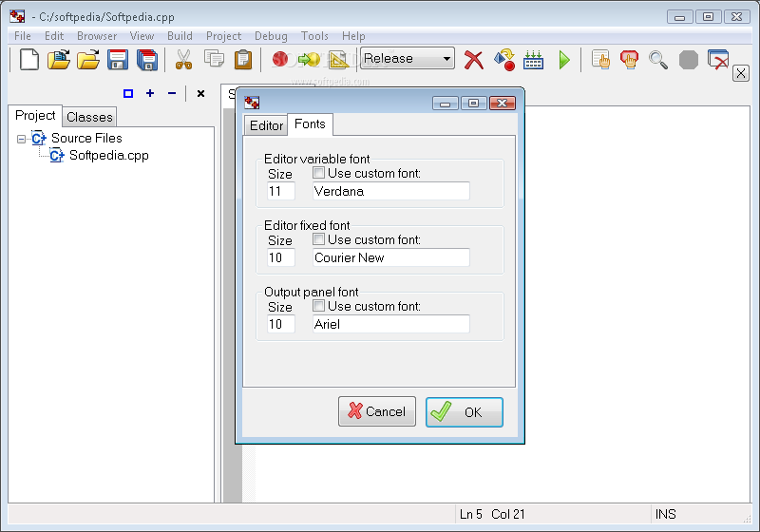Enable custom font for Output panel font
760x532 pixels.
tap(318, 305)
